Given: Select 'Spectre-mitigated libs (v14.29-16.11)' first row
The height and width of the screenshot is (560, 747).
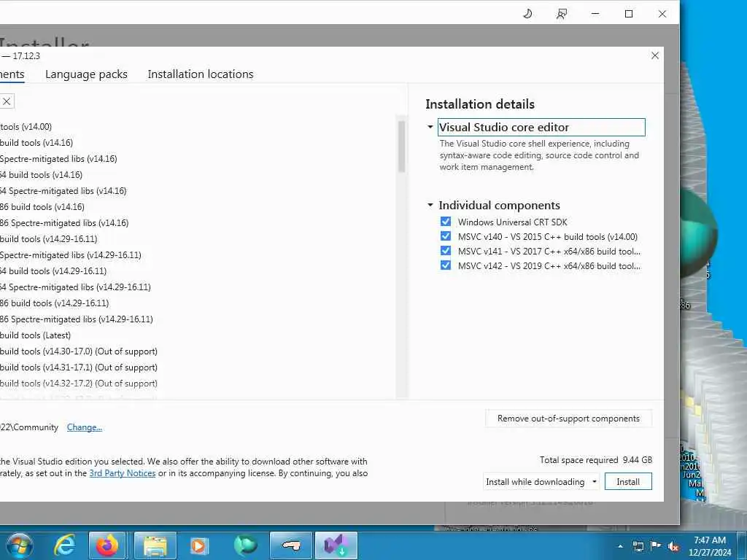Looking at the screenshot, I should tap(71, 255).
